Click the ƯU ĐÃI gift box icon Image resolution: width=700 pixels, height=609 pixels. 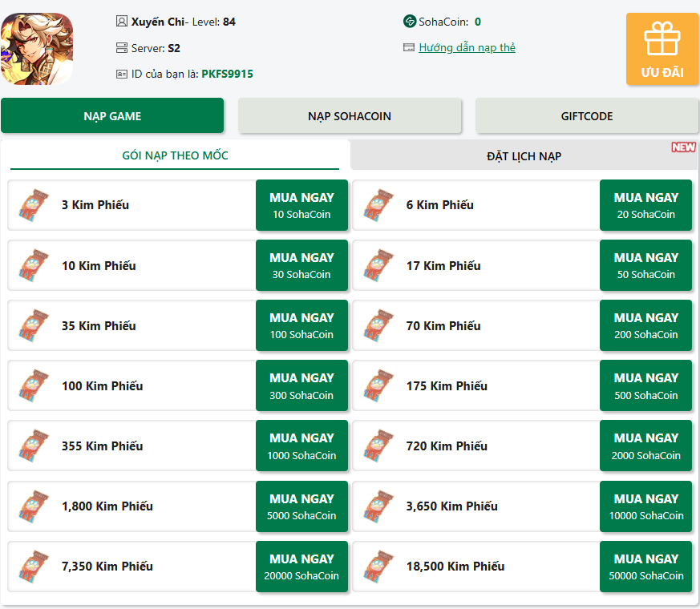(x=662, y=39)
